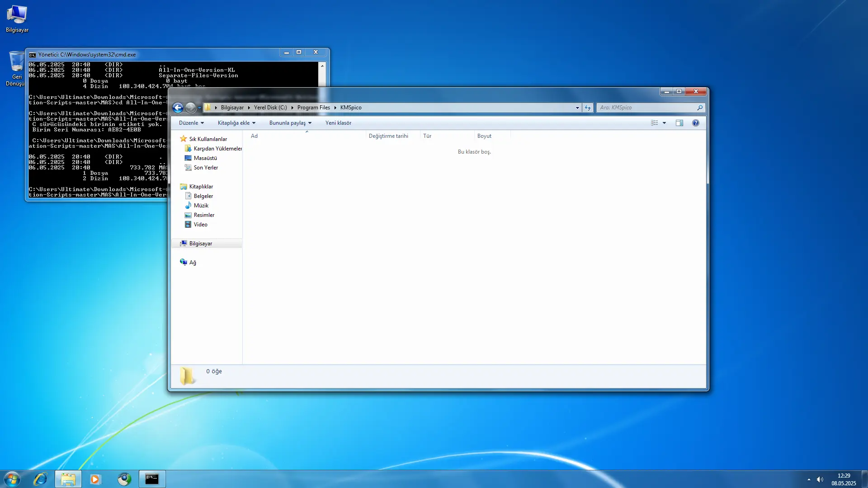868x488 pixels.
Task: Click the folder icon in details pane
Action: (x=187, y=375)
